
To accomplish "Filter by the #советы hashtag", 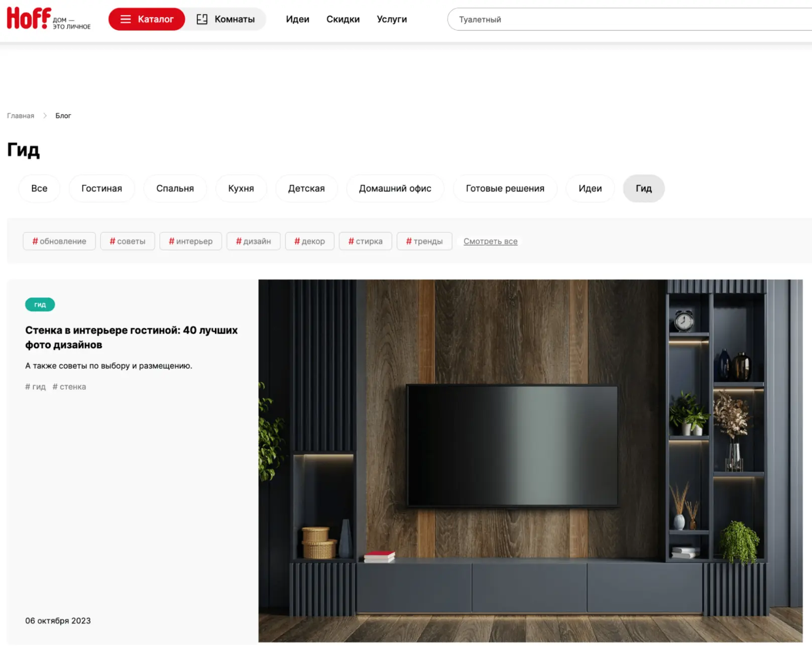I will pyautogui.click(x=128, y=241).
